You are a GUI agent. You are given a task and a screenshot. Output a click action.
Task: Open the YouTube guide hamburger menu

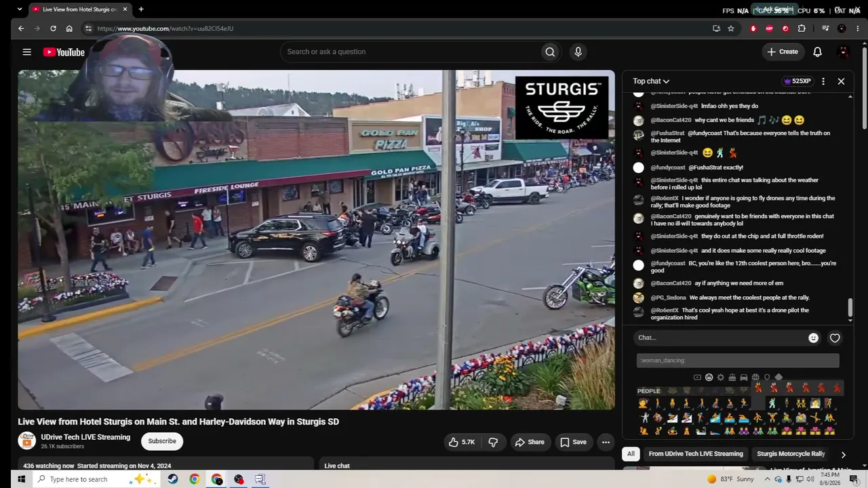point(26,52)
